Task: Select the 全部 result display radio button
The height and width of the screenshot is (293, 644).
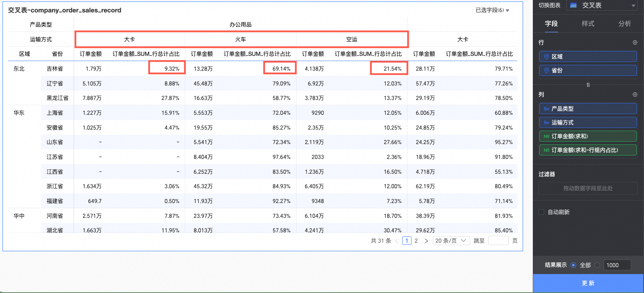Action: [573, 265]
